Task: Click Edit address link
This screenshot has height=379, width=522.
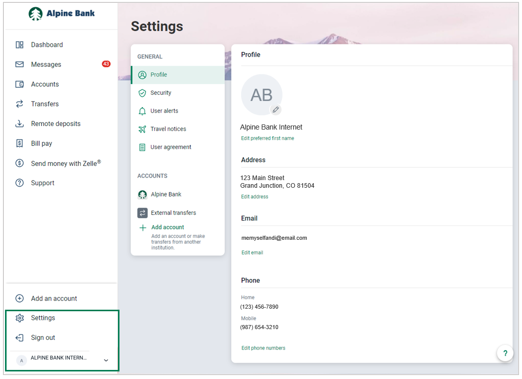Action: (255, 197)
